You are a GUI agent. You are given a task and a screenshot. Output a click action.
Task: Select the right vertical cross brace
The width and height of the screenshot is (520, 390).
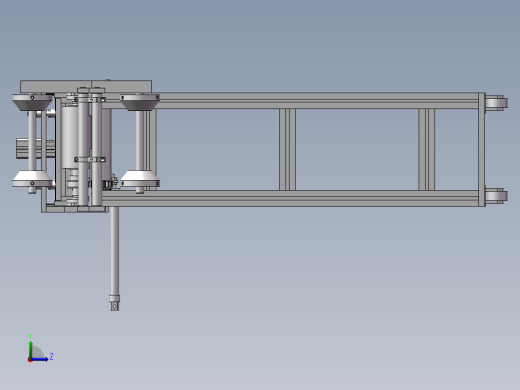click(x=427, y=149)
